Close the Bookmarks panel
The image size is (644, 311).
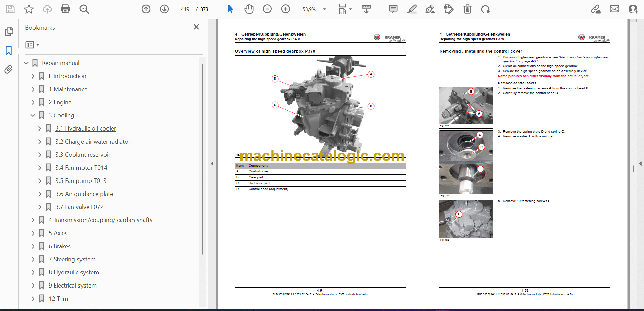point(196,27)
